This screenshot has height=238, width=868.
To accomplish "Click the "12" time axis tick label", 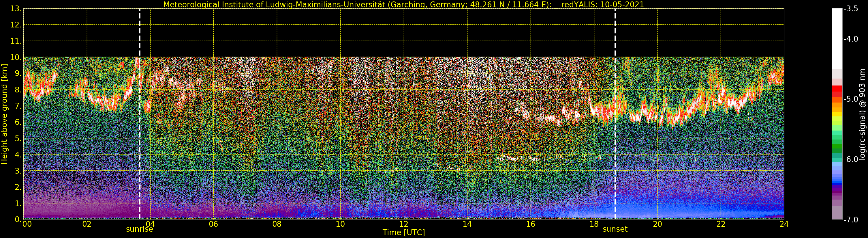I will (x=404, y=224).
